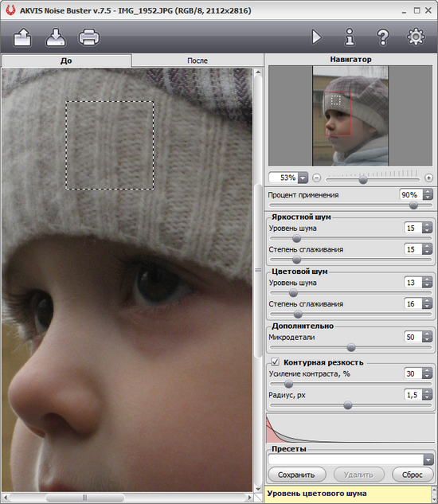The height and width of the screenshot is (504, 438).
Task: Click the Микродетали slider handle
Action: 351,347
